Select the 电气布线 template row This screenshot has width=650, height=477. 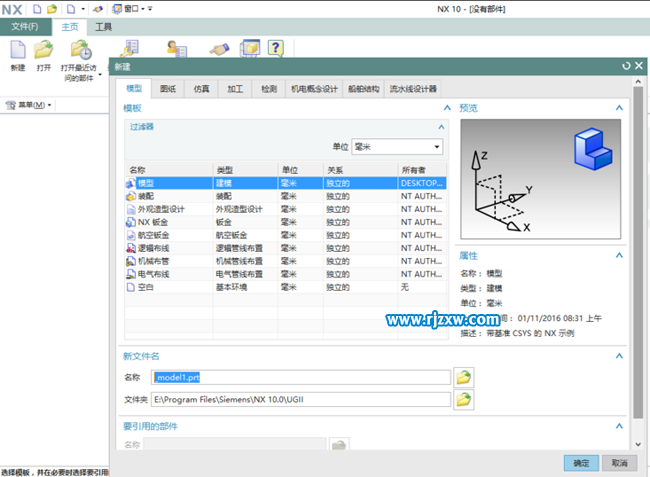point(286,274)
